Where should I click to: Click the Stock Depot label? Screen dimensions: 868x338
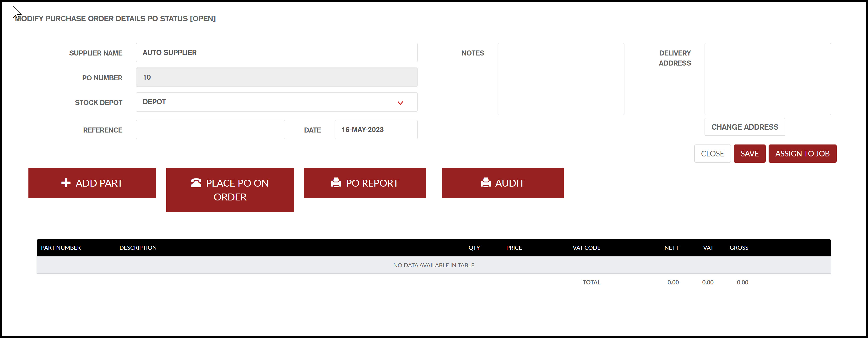[x=98, y=103]
